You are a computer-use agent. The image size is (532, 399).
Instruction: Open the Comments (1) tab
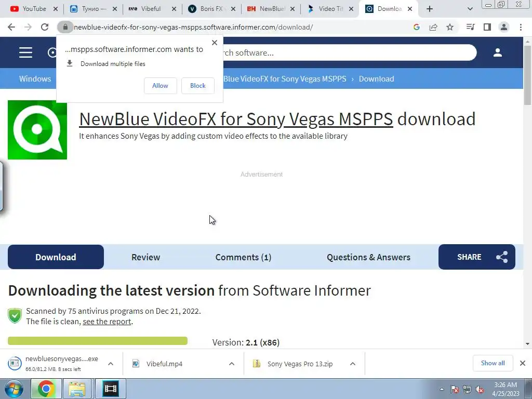point(243,257)
